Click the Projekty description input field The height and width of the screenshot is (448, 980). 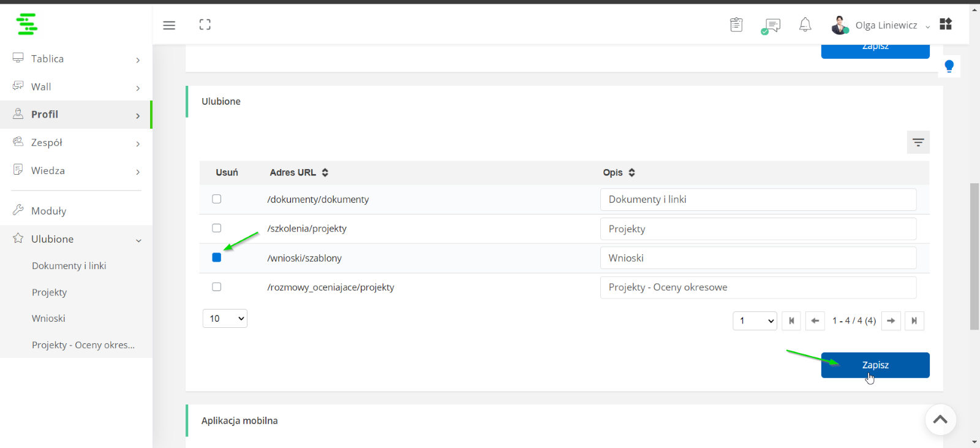[758, 229]
